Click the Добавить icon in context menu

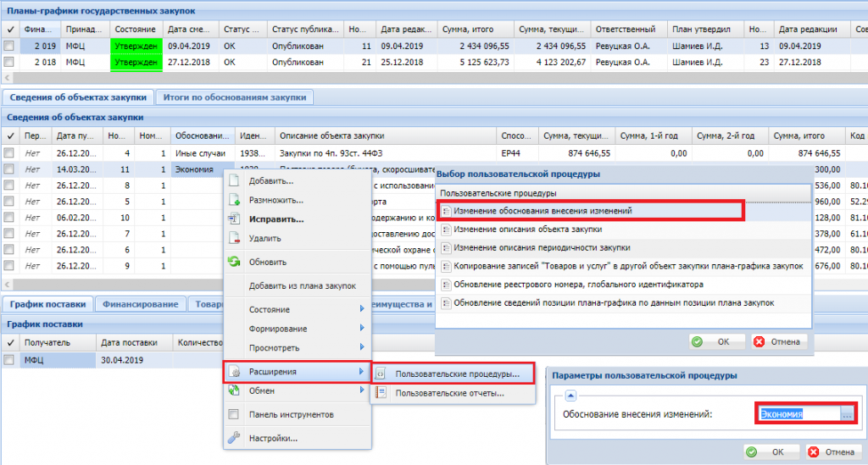235,180
